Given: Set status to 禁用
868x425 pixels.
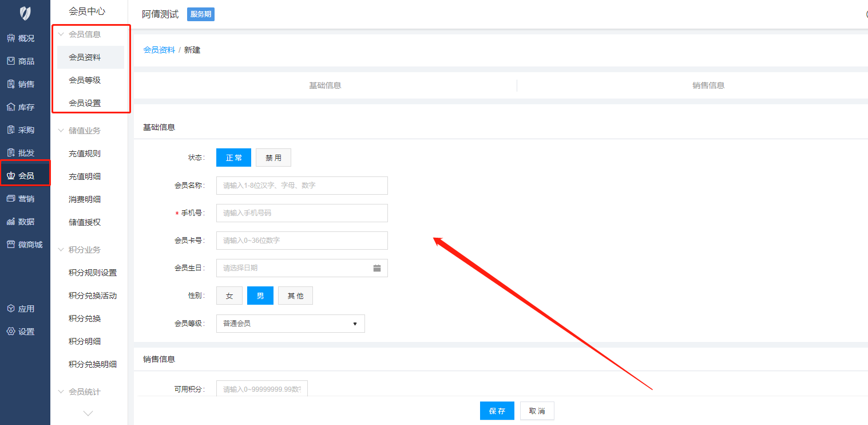Looking at the screenshot, I should (x=274, y=158).
